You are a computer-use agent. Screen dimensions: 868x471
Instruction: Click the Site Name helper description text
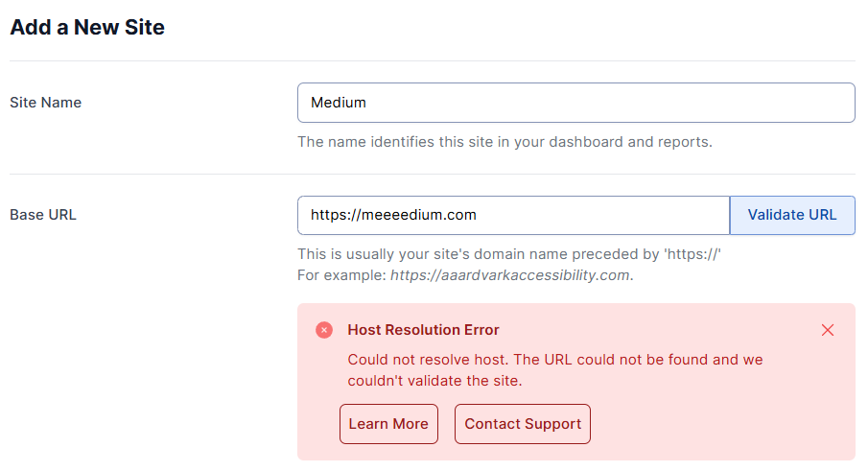pos(504,142)
